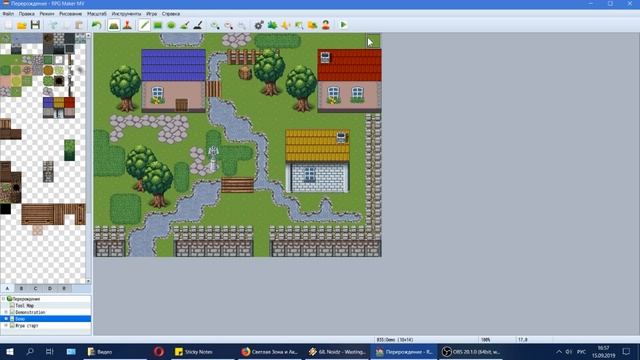Click the yellow-roofed house on the map
This screenshot has height=360, width=640.
pyautogui.click(x=317, y=161)
